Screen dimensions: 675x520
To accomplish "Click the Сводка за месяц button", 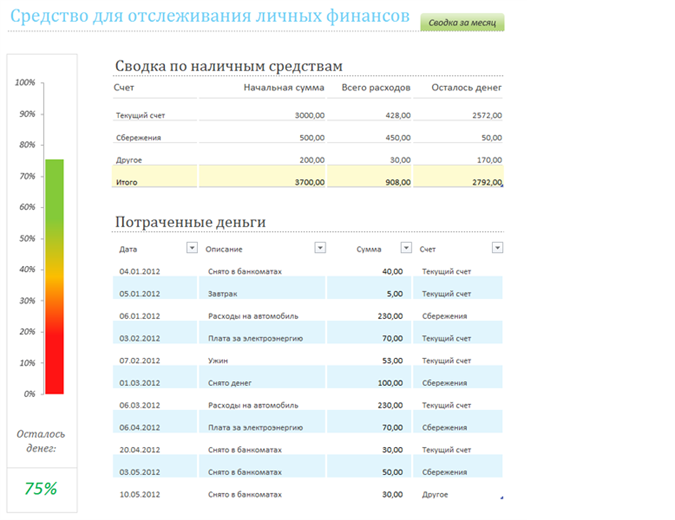I will pos(462,22).
